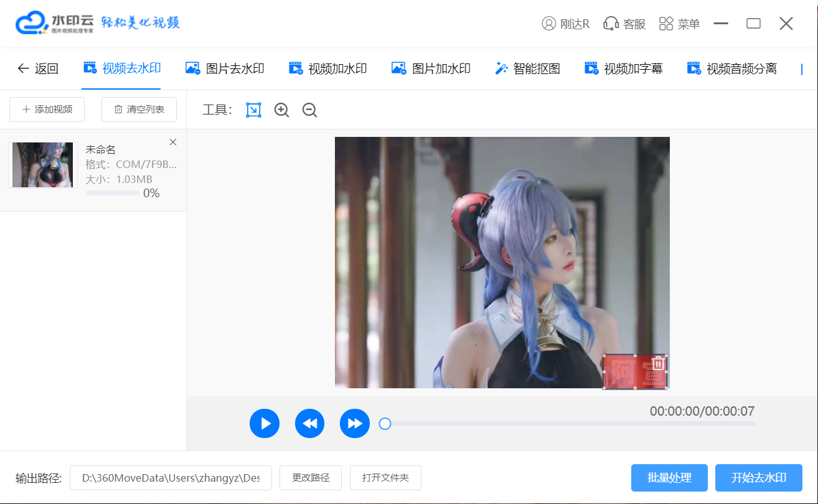Rewind the video playback
Image resolution: width=818 pixels, height=504 pixels.
coord(309,424)
